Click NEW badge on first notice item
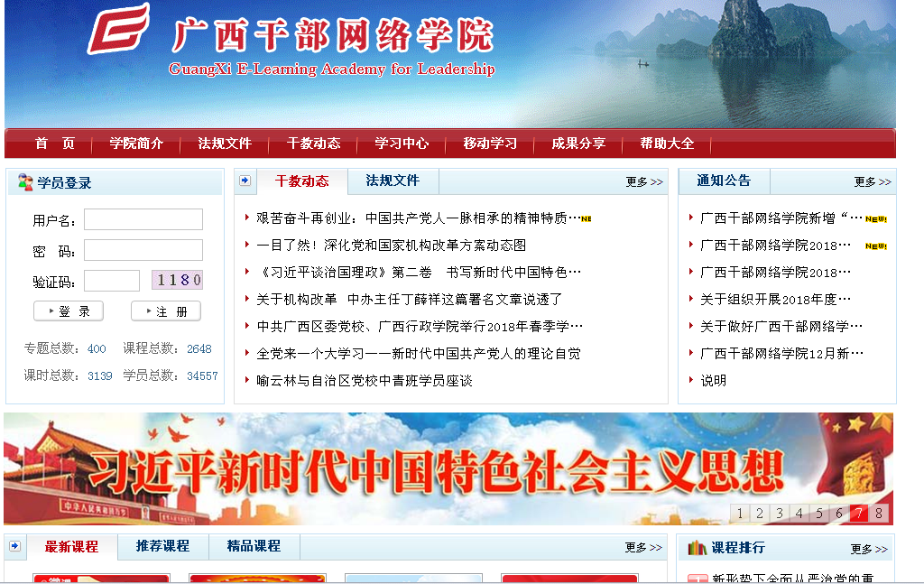This screenshot has height=584, width=924. tap(875, 218)
